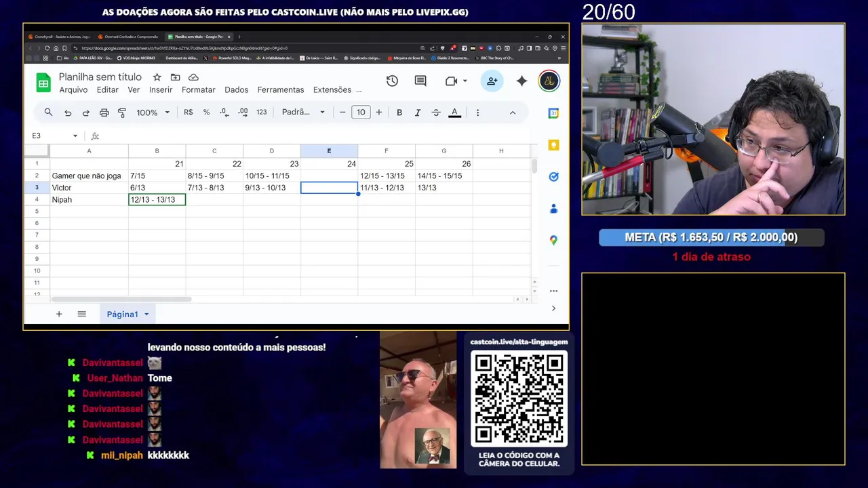The width and height of the screenshot is (868, 488).
Task: Format as percent
Action: (x=206, y=113)
